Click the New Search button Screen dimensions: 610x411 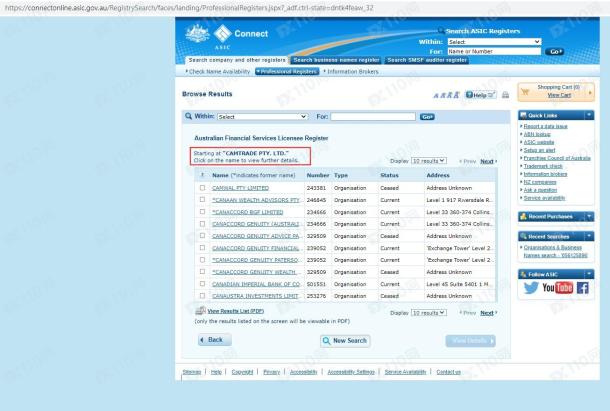point(345,341)
